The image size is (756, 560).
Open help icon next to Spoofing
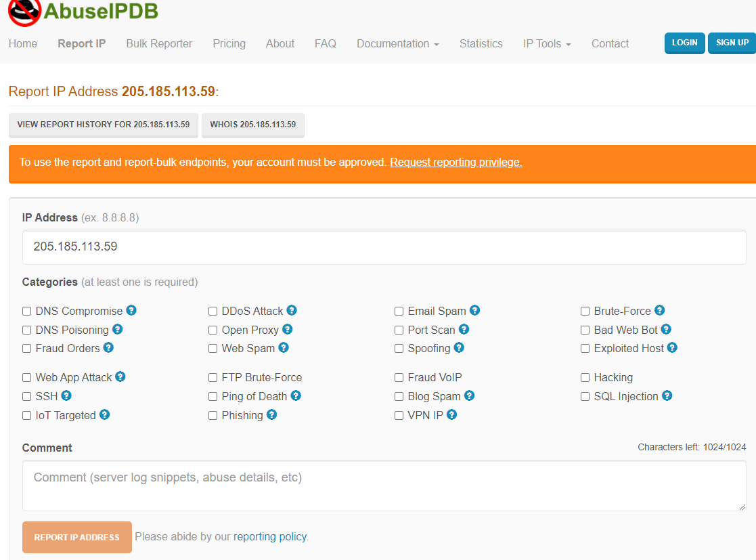[459, 347]
